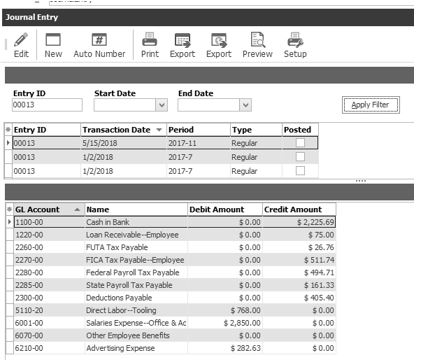This screenshot has width=421, height=360.
Task: Expand Transaction Date column sort arrow
Action: click(159, 130)
